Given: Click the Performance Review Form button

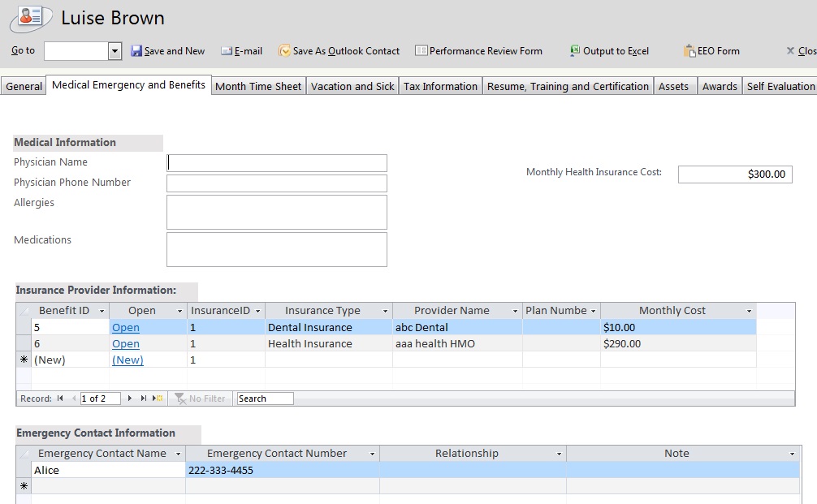Looking at the screenshot, I should coord(479,50).
